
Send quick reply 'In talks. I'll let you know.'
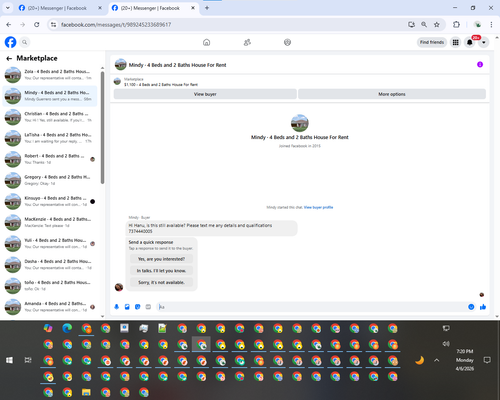(x=161, y=271)
